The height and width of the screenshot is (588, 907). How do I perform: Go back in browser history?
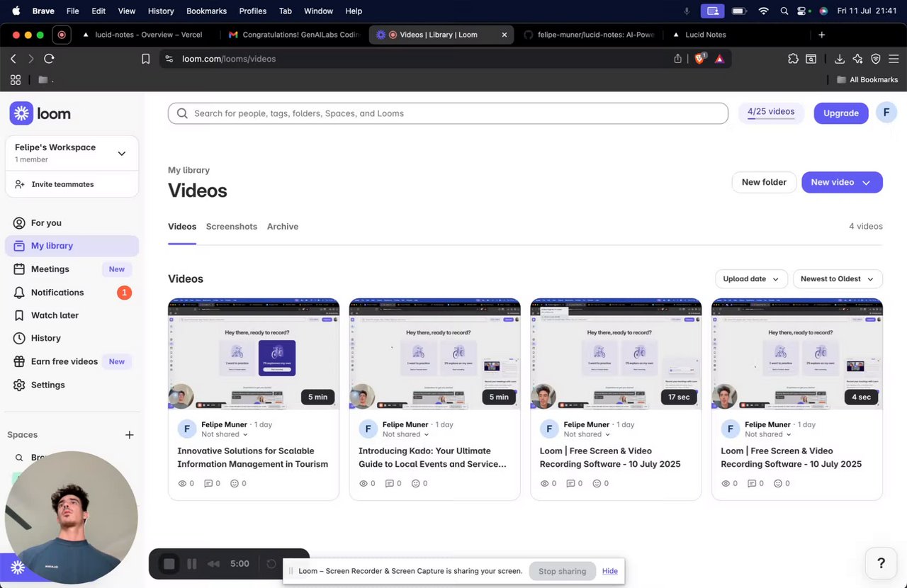tap(13, 59)
